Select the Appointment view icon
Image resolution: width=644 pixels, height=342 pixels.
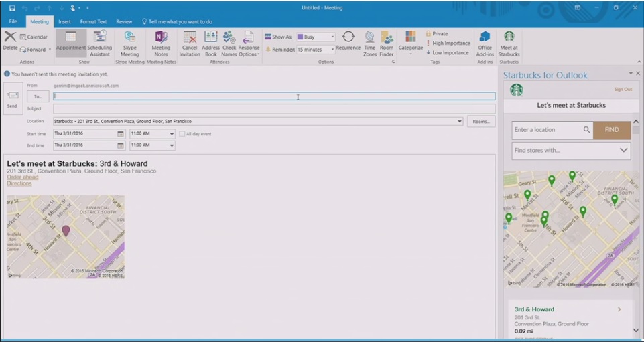coord(70,43)
